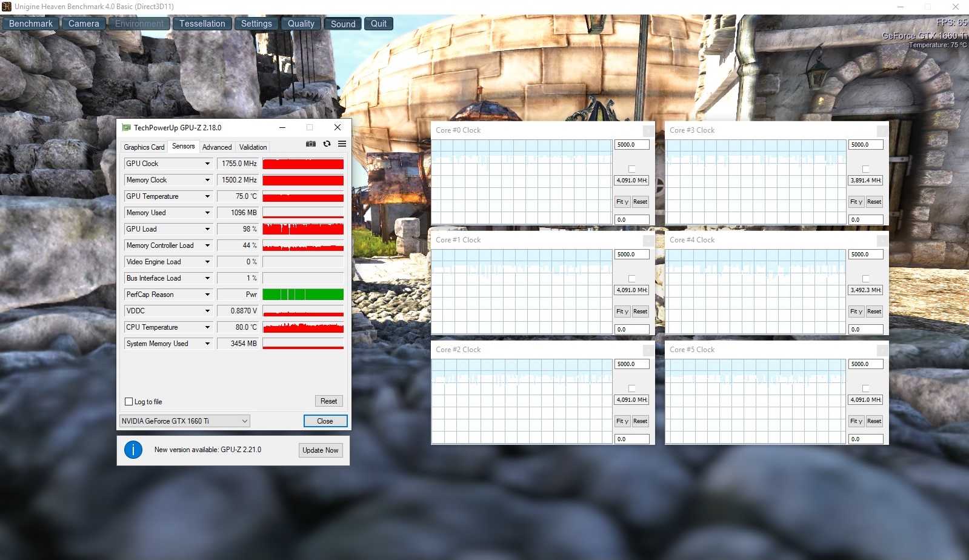The image size is (969, 560).
Task: Click the 5000.0 max field in Core #4 panel
Action: (x=866, y=255)
